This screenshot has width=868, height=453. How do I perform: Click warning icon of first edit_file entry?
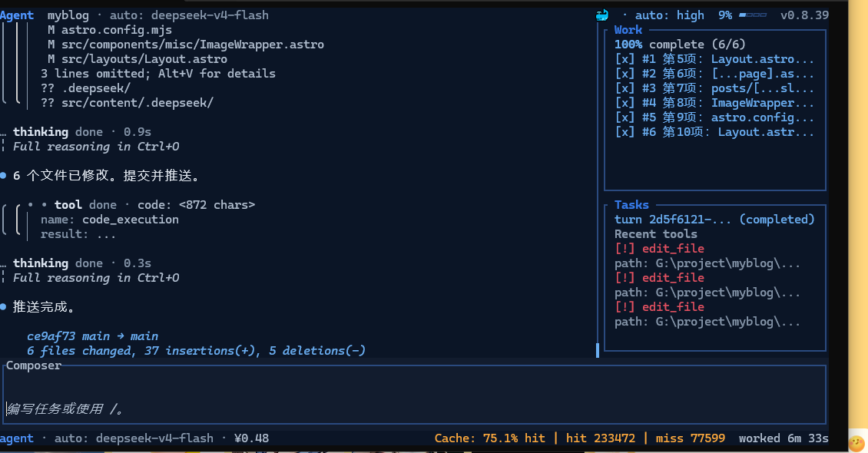pos(624,249)
